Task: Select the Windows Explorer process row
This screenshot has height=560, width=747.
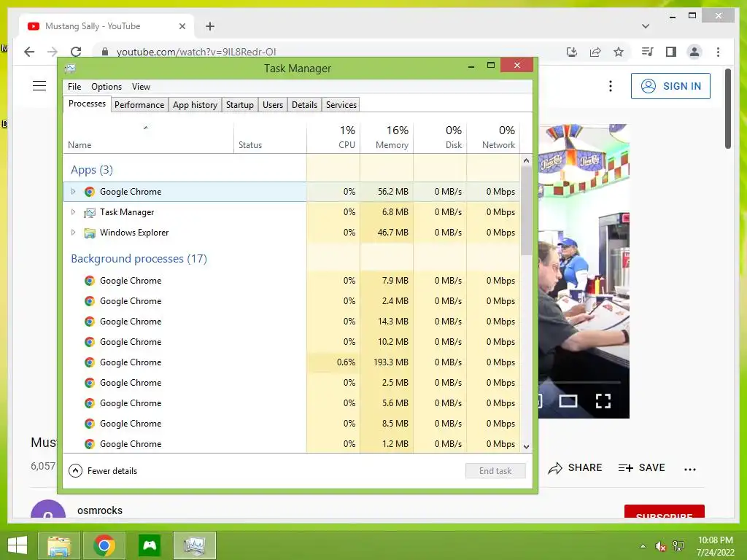Action: [292, 233]
